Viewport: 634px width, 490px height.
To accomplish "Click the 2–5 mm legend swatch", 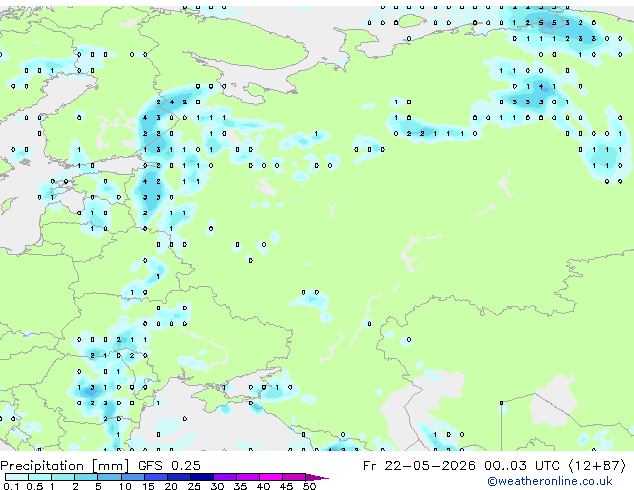I will click(86, 477).
